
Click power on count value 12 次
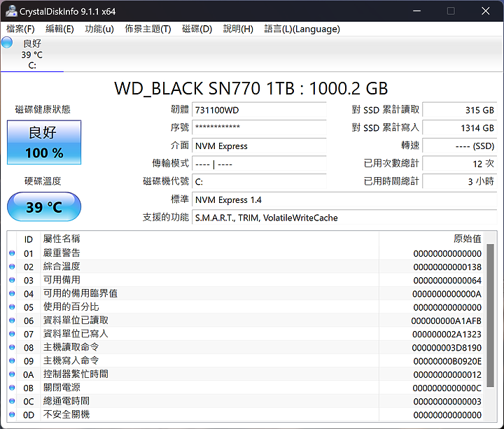[460, 164]
